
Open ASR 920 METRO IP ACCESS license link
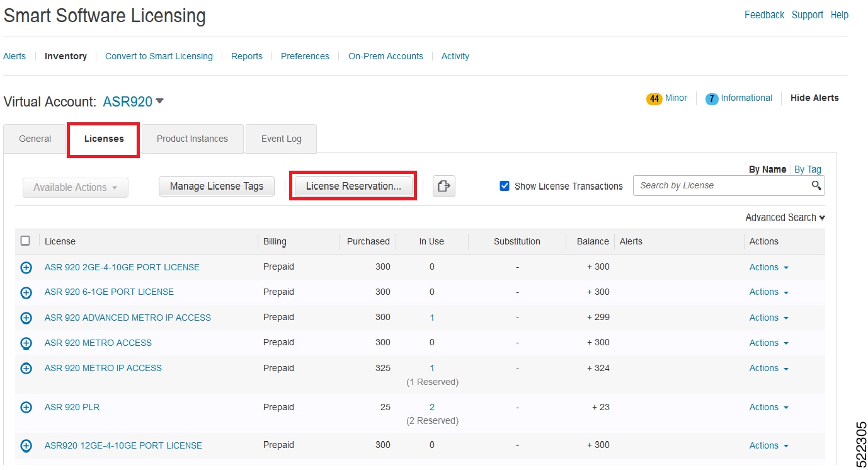pos(103,368)
